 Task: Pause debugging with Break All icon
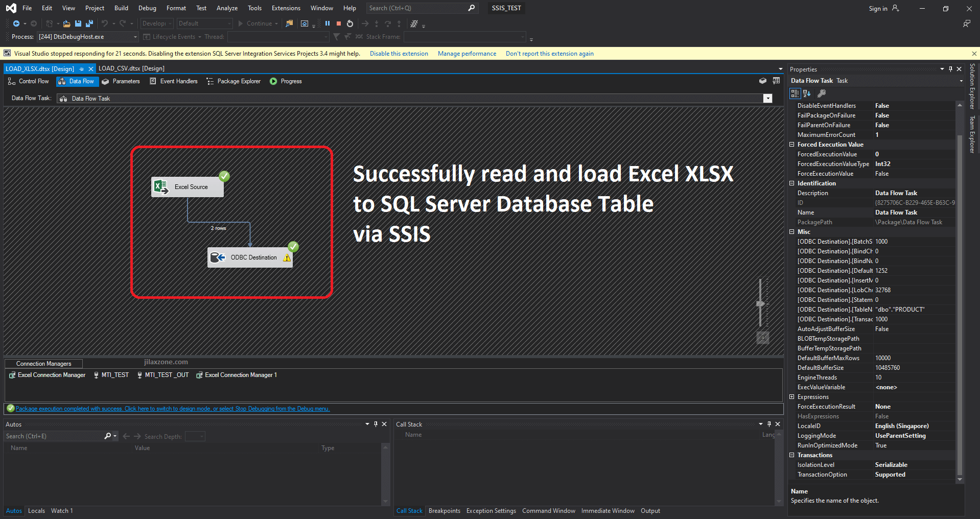click(x=328, y=23)
